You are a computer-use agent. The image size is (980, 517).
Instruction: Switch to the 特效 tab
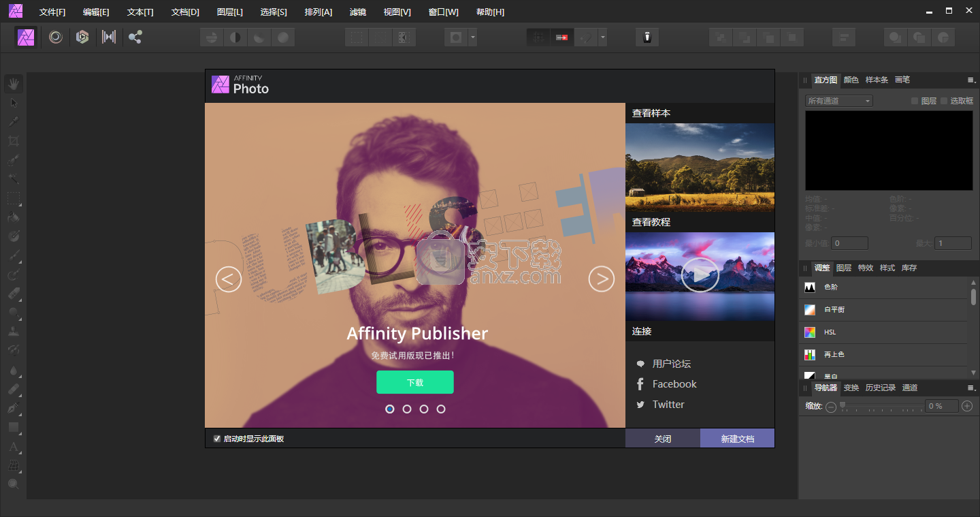coord(866,268)
